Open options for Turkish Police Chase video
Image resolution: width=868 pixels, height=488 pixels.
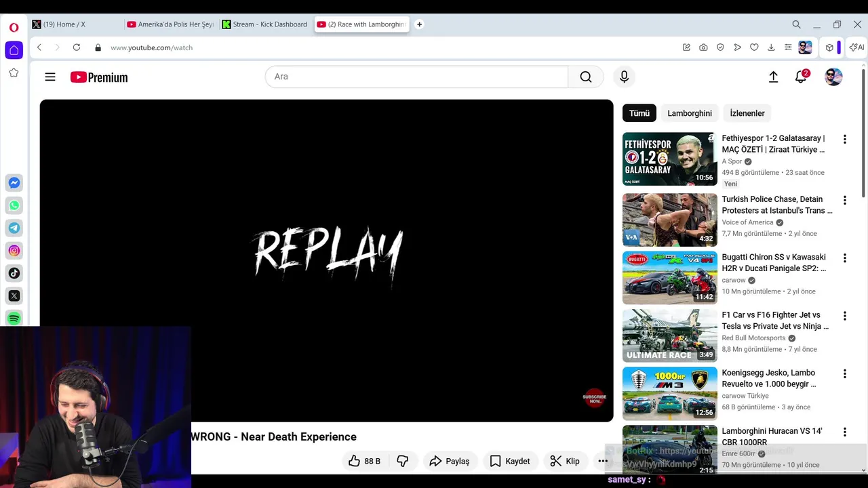pos(844,200)
